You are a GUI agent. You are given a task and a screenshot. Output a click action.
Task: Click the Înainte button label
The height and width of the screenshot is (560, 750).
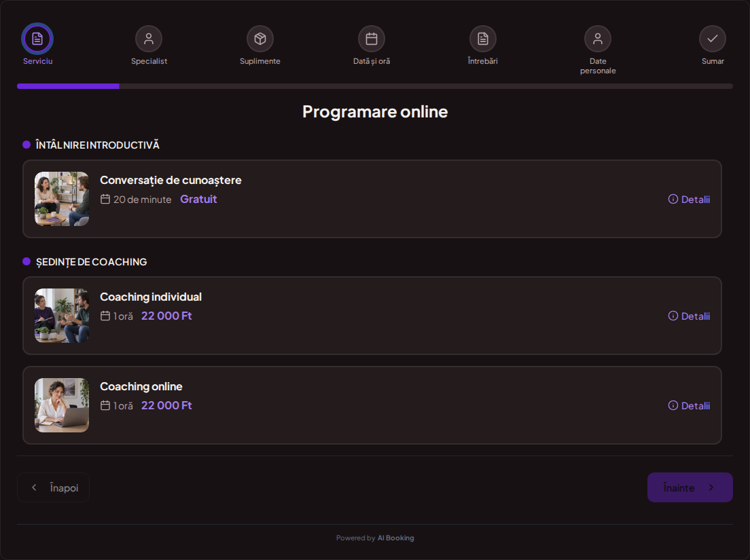coord(679,488)
